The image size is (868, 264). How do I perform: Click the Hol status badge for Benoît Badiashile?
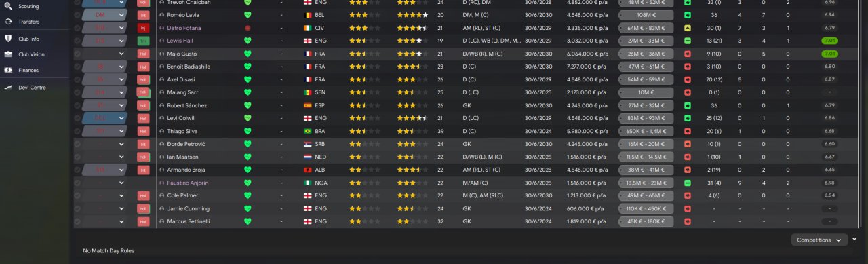click(x=143, y=67)
